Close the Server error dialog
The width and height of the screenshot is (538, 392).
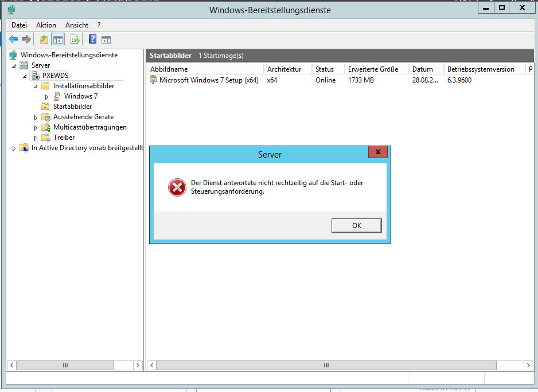[378, 152]
